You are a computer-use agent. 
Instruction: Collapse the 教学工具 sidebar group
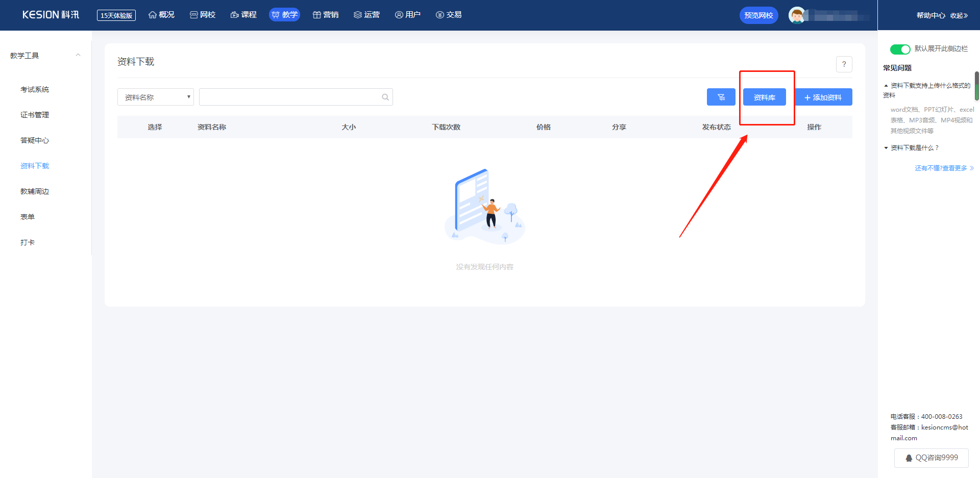(x=78, y=55)
